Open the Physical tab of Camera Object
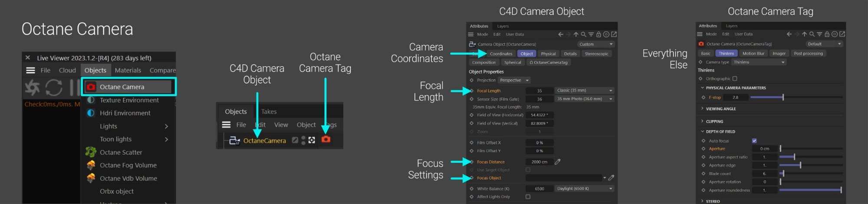The image size is (868, 204). point(548,54)
